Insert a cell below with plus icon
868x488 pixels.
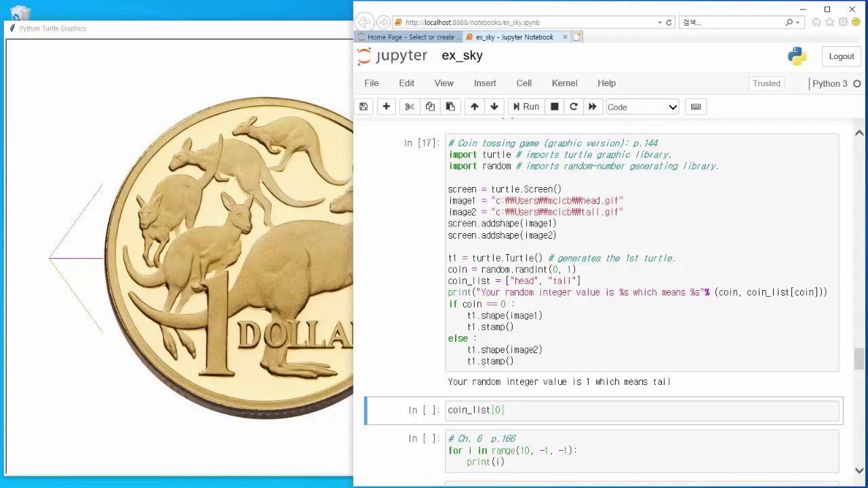[386, 106]
